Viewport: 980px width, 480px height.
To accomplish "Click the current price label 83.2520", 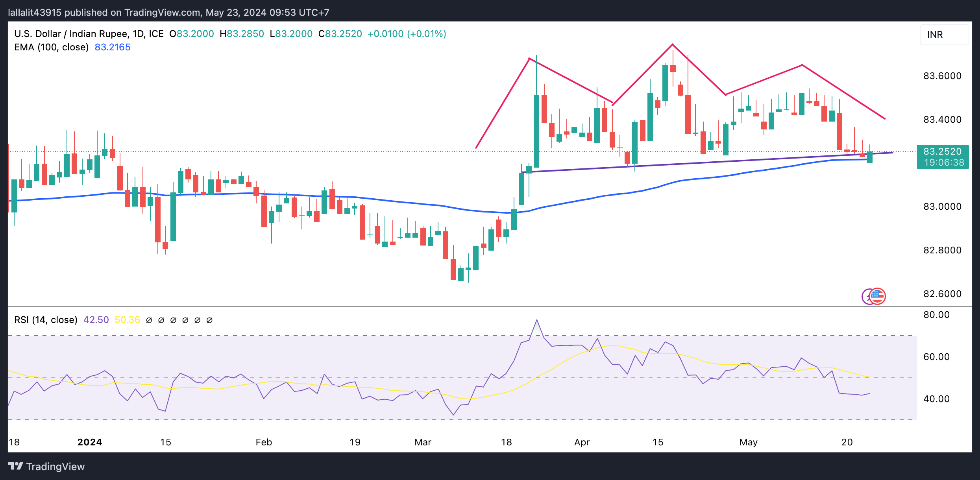I will pyautogui.click(x=942, y=151).
